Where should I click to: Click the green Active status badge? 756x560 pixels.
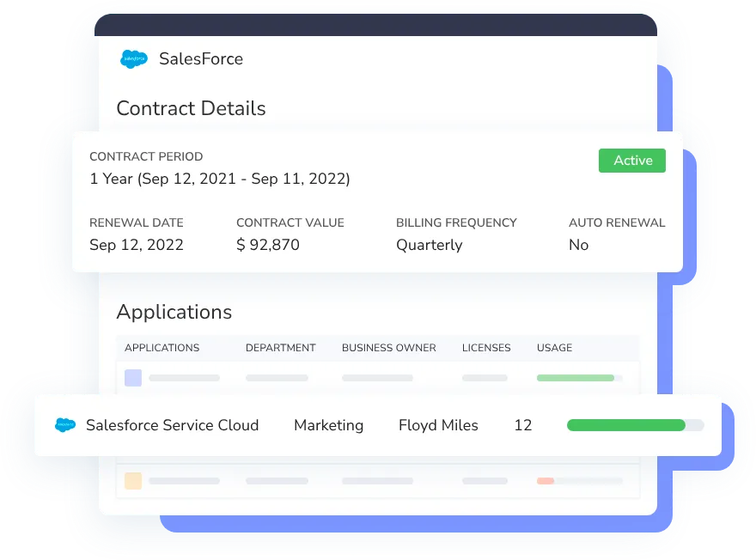[x=632, y=161]
